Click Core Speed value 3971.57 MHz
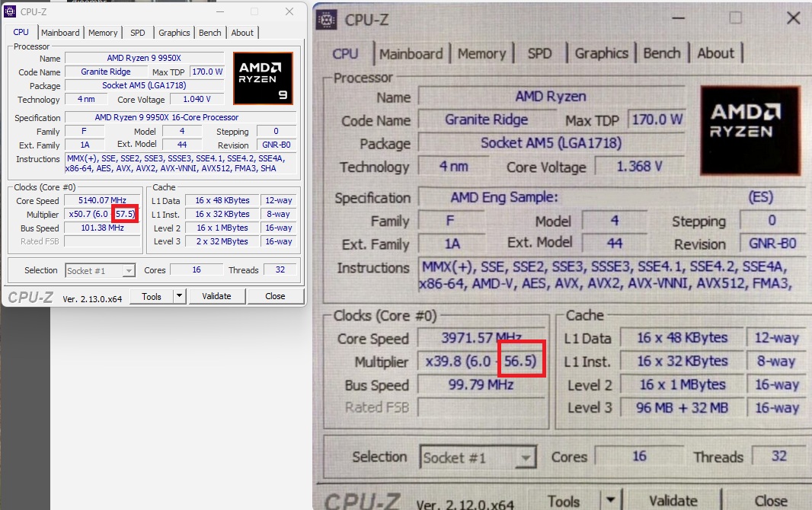 481,338
